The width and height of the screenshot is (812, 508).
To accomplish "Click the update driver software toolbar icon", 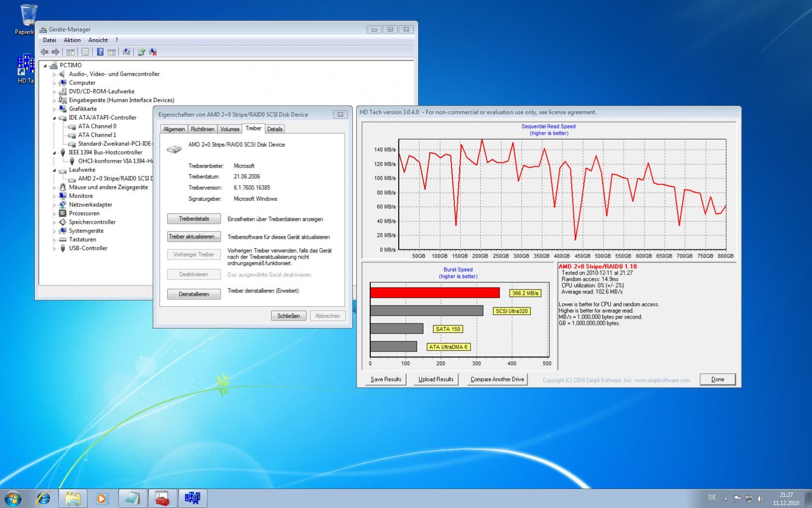I will (x=141, y=52).
